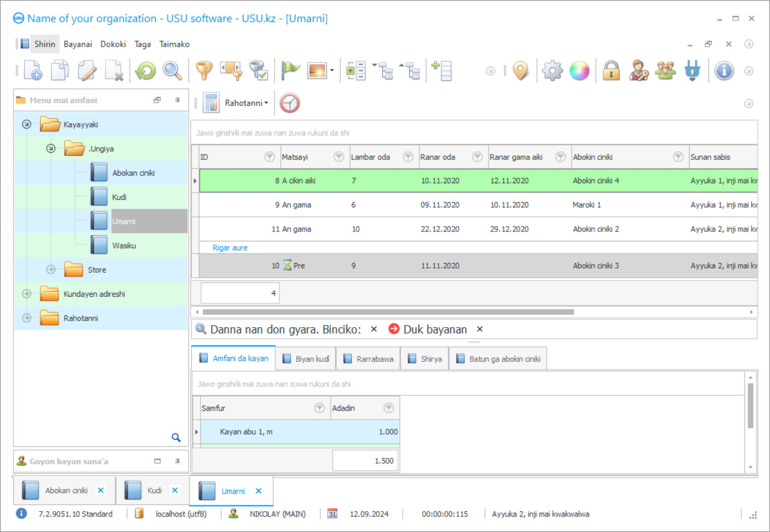Switch to the Shirya tab

[x=425, y=359]
